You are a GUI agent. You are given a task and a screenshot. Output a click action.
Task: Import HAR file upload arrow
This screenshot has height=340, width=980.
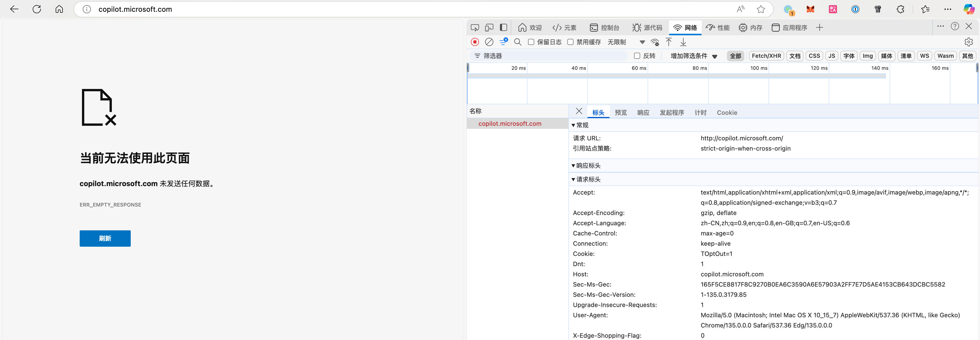click(x=669, y=42)
